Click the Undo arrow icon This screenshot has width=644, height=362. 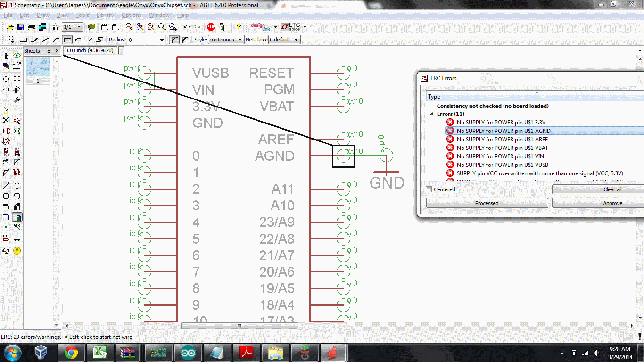pyautogui.click(x=187, y=27)
